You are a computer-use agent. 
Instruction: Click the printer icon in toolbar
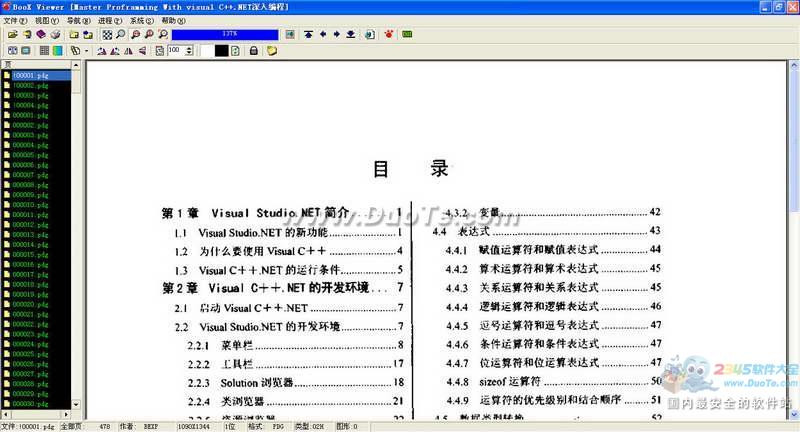(55, 34)
